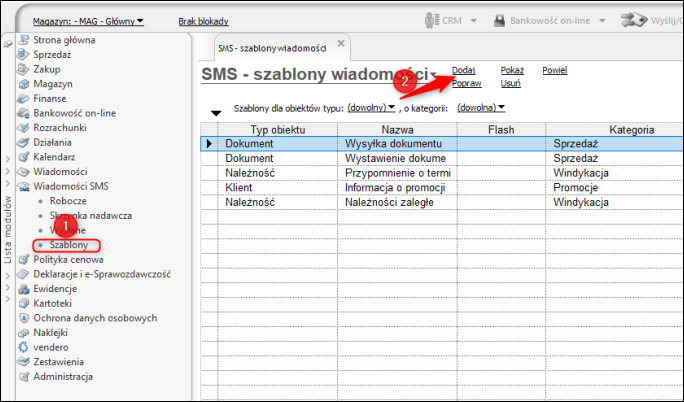684x402 pixels.
Task: Click row selector arrow for Wysyłka dokumentu
Action: pos(209,143)
